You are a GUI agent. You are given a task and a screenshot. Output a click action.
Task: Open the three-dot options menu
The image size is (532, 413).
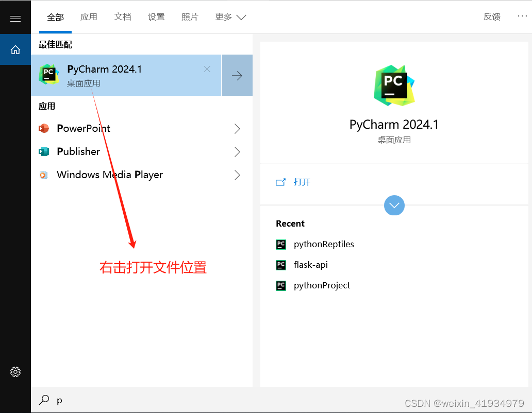[x=522, y=16]
